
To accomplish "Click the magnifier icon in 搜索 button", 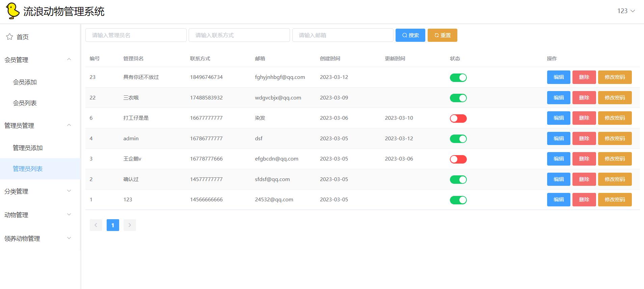I will [x=404, y=35].
